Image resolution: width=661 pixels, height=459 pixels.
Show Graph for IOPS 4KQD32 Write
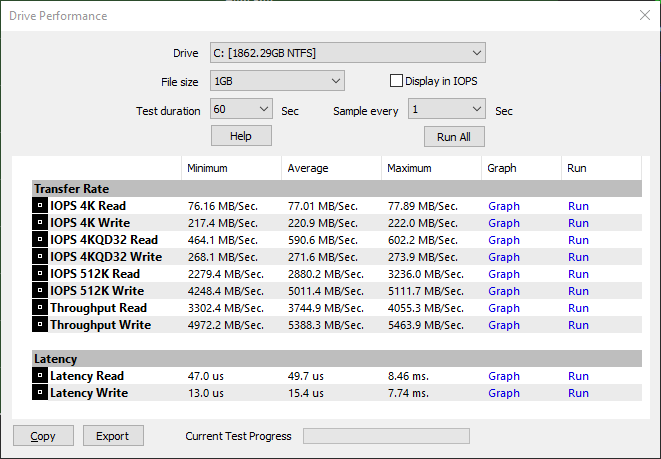point(504,257)
